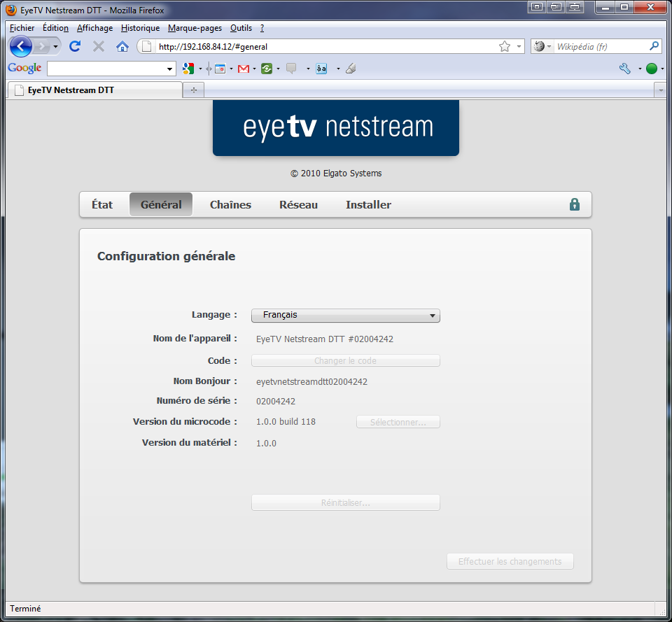
Task: Click the search magnifier icon
Action: coord(654,46)
